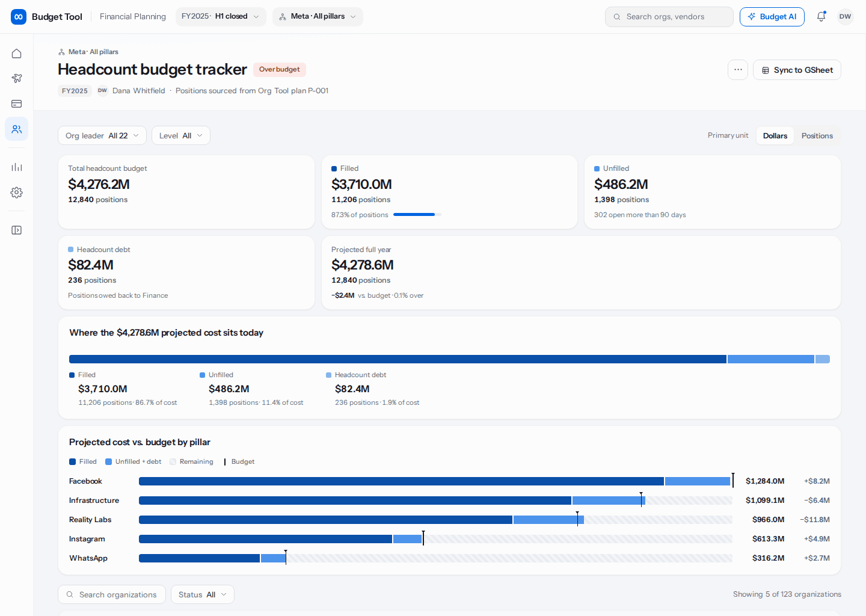Viewport: 866px width, 616px height.
Task: Click the org hierarchy icon beside Meta breadcrumb
Action: click(x=61, y=52)
